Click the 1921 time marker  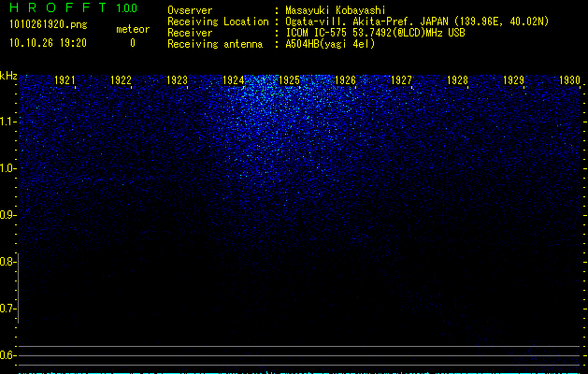(65, 80)
